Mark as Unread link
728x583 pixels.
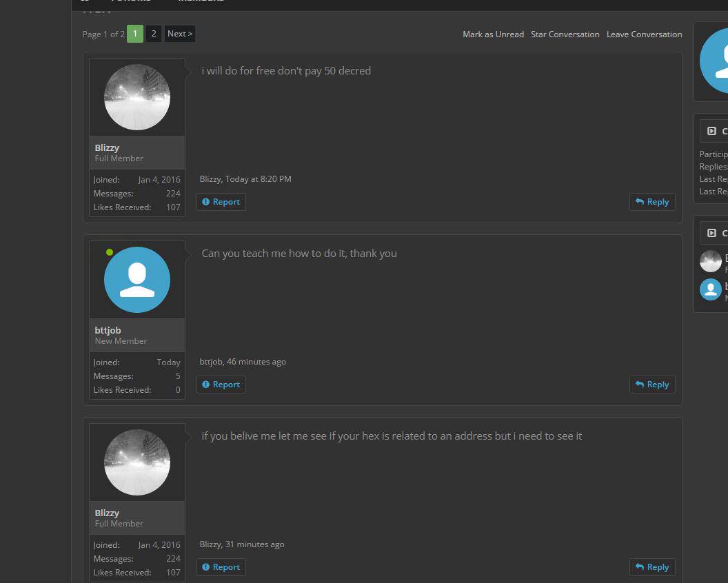pos(493,34)
